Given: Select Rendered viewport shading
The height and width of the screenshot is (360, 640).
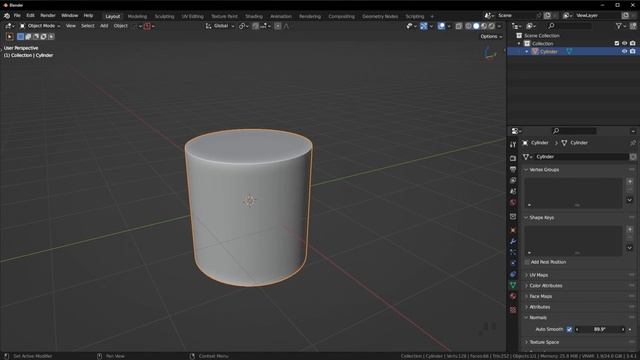Looking at the screenshot, I should tap(491, 26).
